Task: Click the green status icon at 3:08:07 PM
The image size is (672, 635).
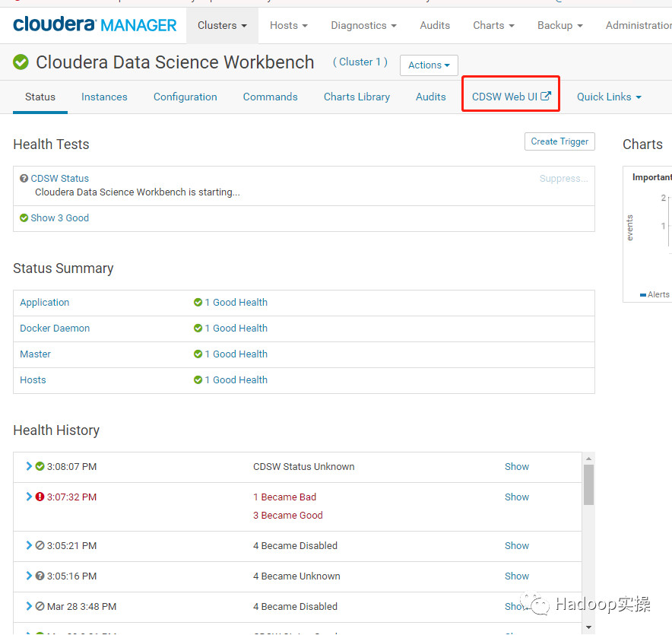Action: (40, 466)
